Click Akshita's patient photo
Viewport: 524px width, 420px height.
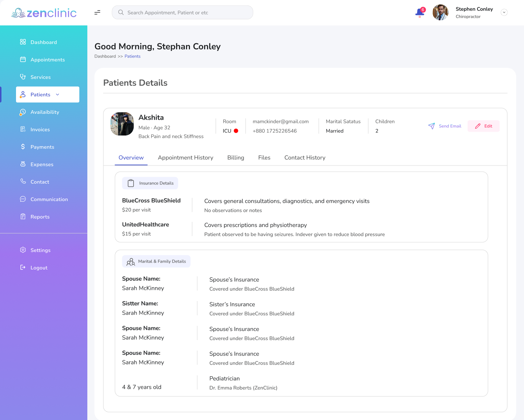pos(122,124)
